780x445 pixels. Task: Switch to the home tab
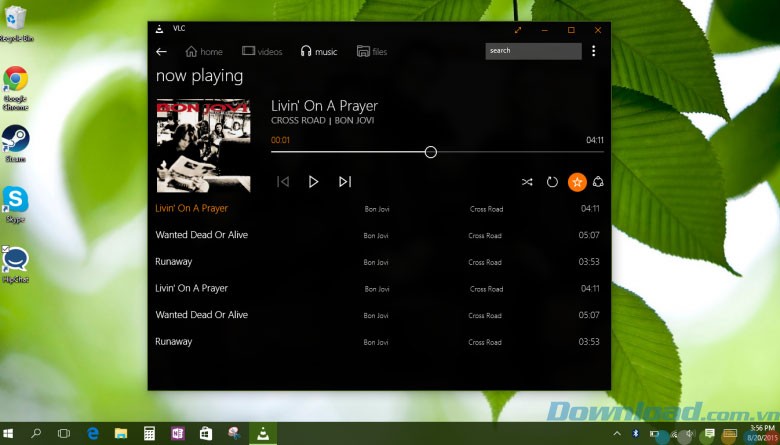point(204,52)
